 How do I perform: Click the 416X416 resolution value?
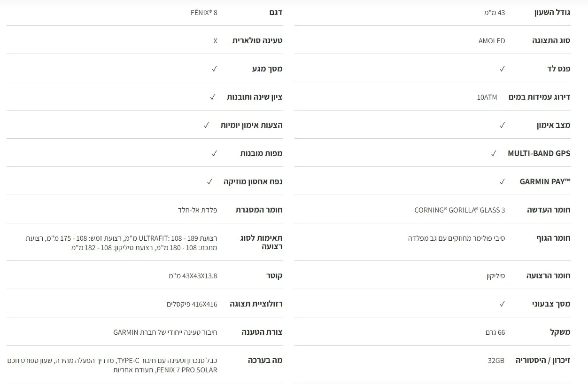(192, 304)
